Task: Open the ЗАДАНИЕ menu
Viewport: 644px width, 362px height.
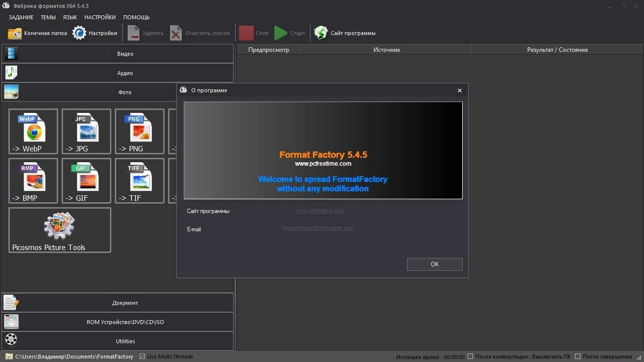Action: 21,17
